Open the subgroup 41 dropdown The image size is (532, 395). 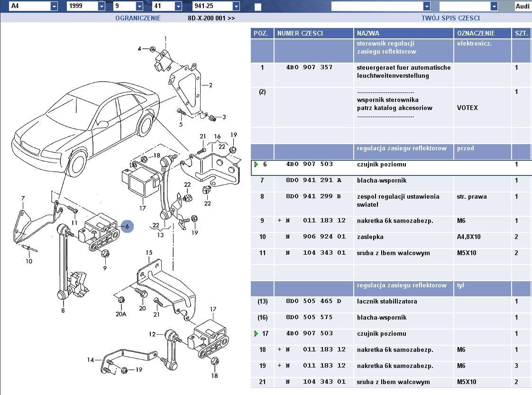[x=178, y=6]
